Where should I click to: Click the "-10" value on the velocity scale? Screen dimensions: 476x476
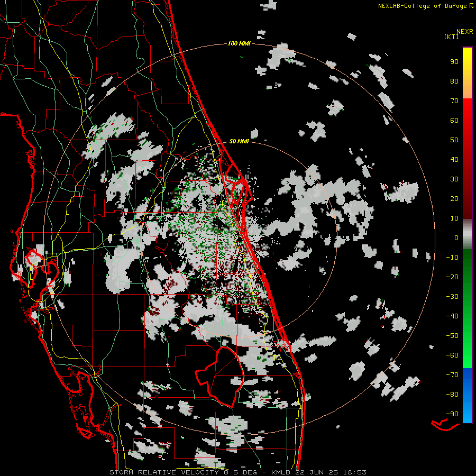point(452,258)
